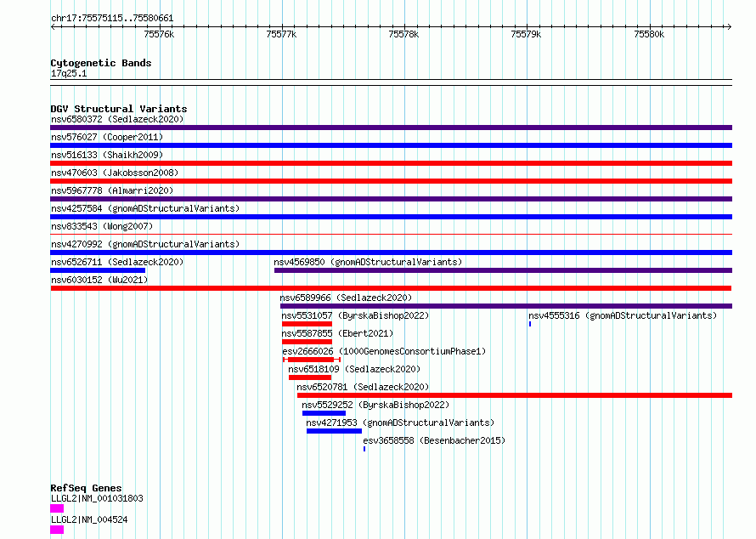The image size is (756, 539).
Task: Select the 17q25.1 band label
Action: pyautogui.click(x=69, y=73)
